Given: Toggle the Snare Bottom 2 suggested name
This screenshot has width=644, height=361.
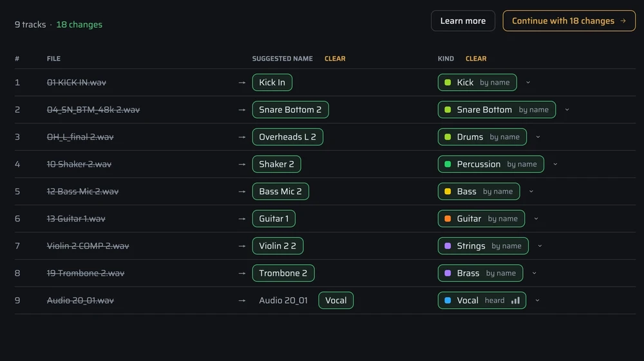Looking at the screenshot, I should click(290, 110).
